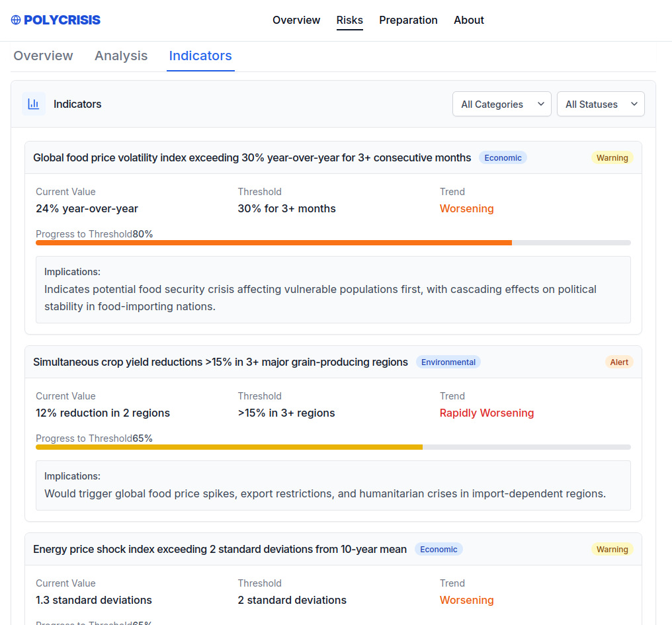
Task: Click the Economic tag on energy price indicator
Action: pyautogui.click(x=439, y=549)
